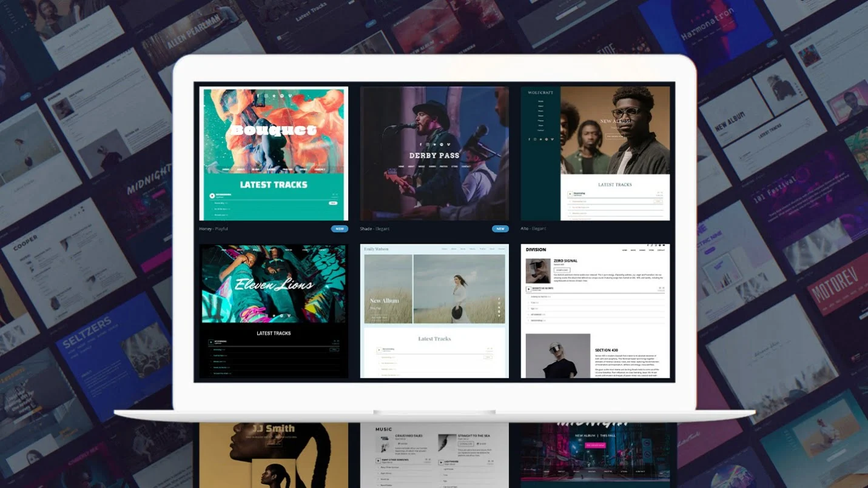Play the first track in the Emily Watson template
The width and height of the screenshot is (868, 488).
(379, 350)
